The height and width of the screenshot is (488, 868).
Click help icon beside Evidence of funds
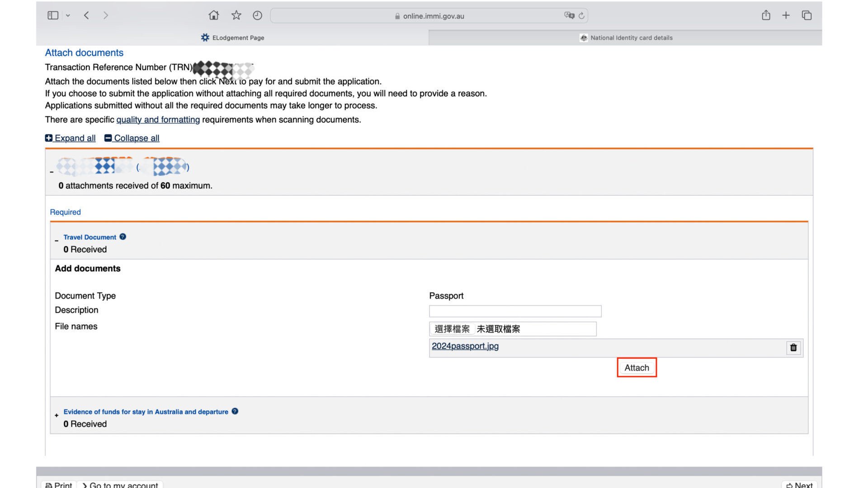coord(235,411)
